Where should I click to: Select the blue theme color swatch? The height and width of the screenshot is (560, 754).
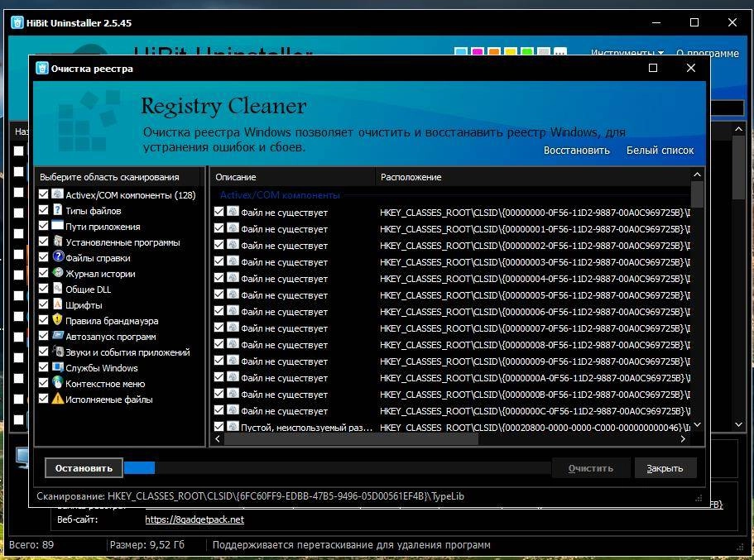click(x=461, y=51)
